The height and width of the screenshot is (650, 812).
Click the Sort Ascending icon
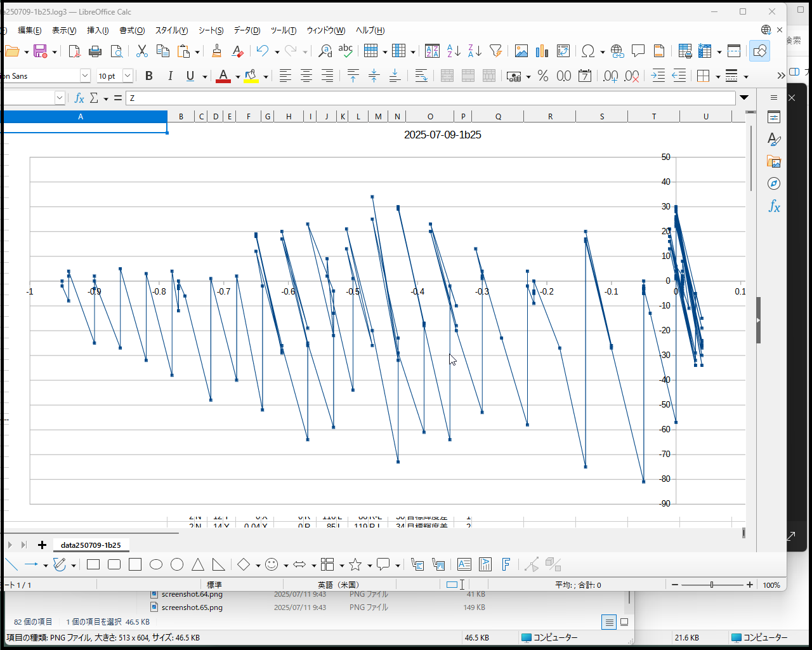[x=454, y=51]
